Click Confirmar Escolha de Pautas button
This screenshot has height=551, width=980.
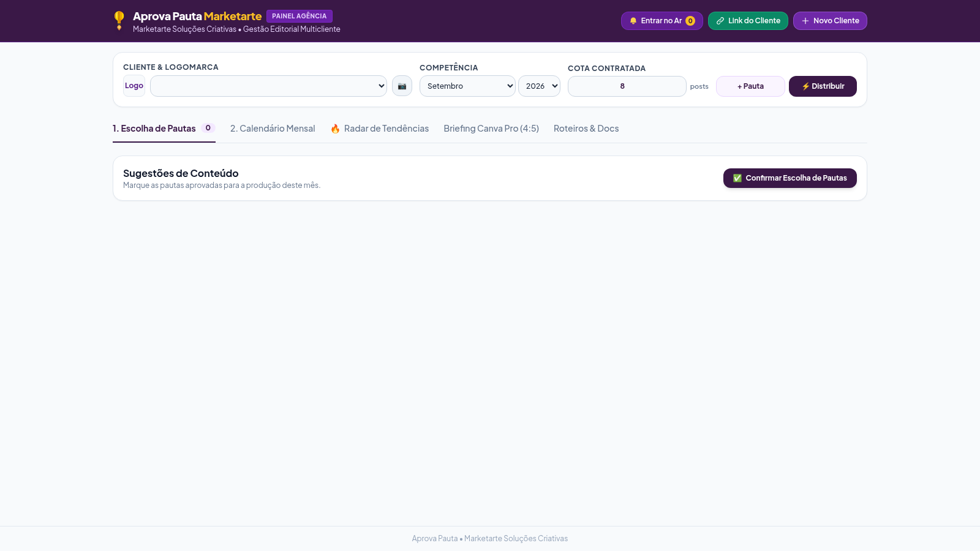click(790, 178)
